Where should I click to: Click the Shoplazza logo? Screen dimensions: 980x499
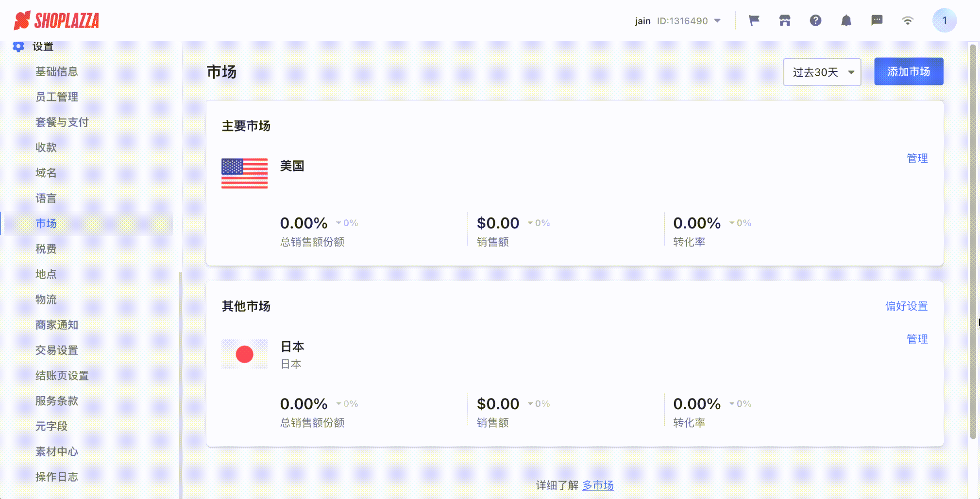point(56,20)
